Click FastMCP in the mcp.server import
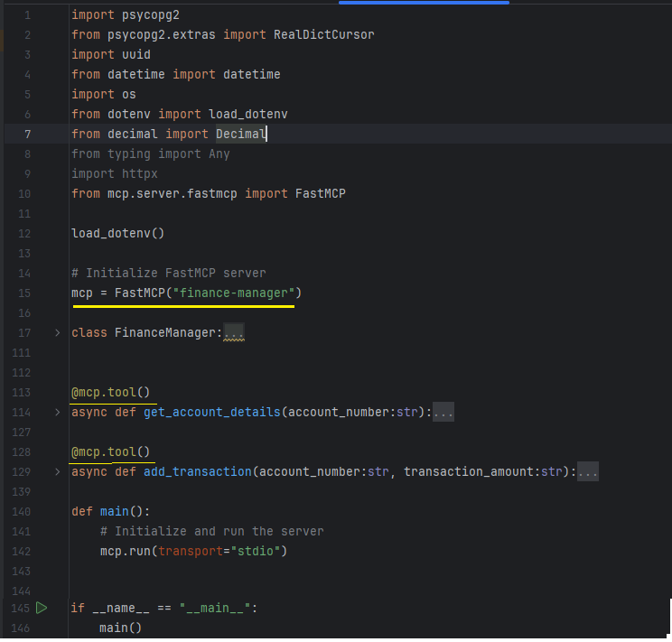 [x=320, y=194]
